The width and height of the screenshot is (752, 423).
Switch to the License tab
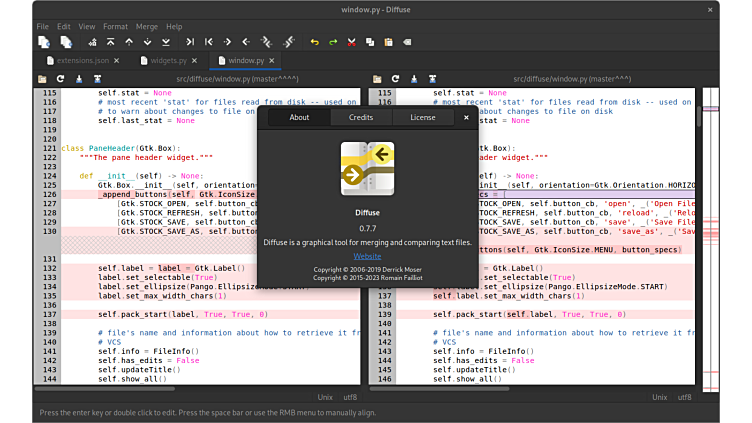(422, 118)
